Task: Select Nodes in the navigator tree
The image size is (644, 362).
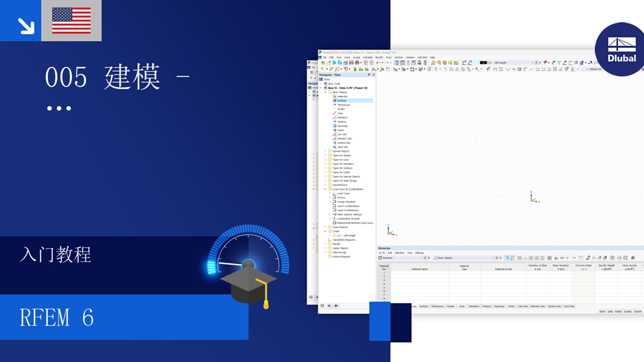Action: 341,109
